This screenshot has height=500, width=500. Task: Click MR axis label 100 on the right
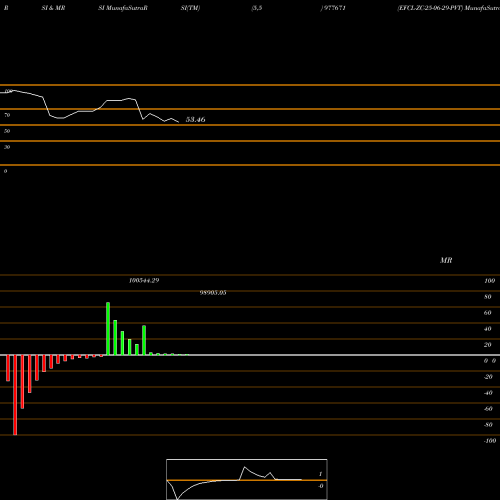489,281
